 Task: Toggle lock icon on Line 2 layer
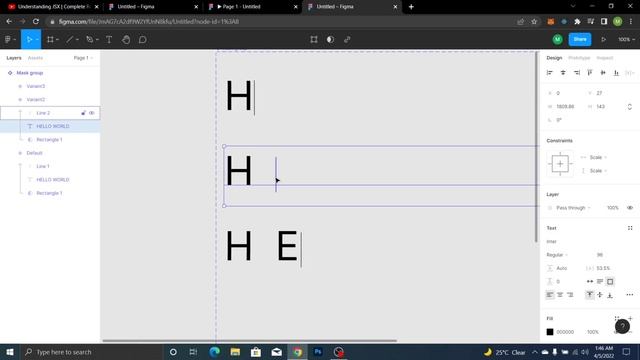click(x=83, y=113)
